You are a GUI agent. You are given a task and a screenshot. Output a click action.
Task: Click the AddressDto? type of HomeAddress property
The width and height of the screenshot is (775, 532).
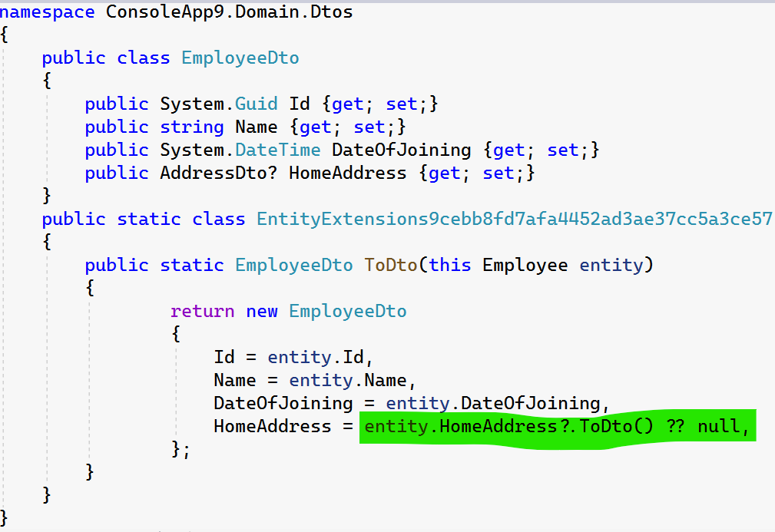(x=218, y=173)
